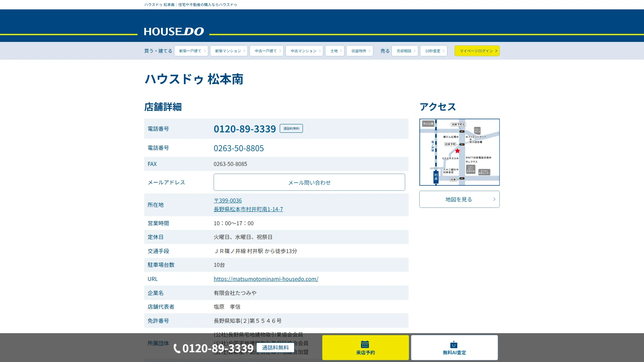Image resolution: width=644 pixels, height=362 pixels.
Task: Open the postal code 〒399-0036 link
Action: (228, 200)
